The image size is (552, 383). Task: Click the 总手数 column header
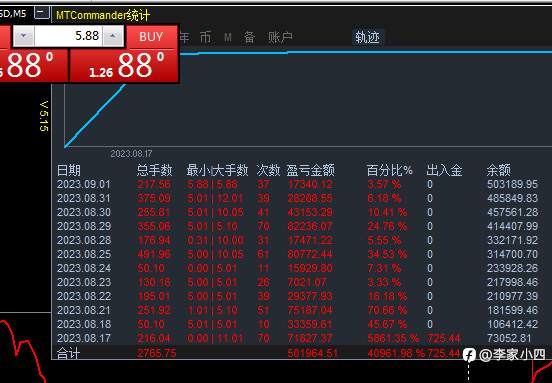pyautogui.click(x=155, y=170)
